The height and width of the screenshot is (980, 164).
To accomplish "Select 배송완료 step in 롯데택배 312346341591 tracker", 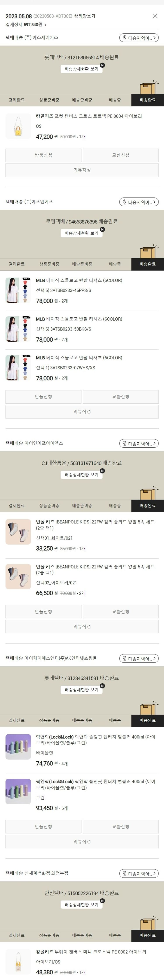I will point(148,721).
